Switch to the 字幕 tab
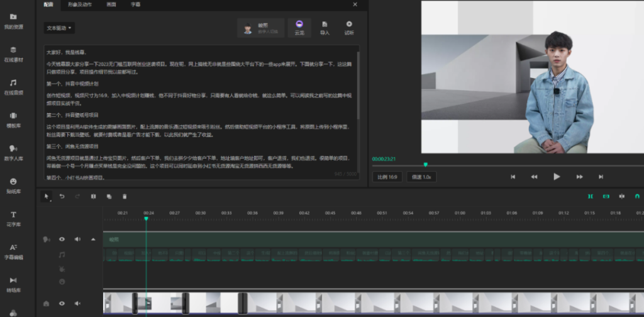 click(x=136, y=4)
